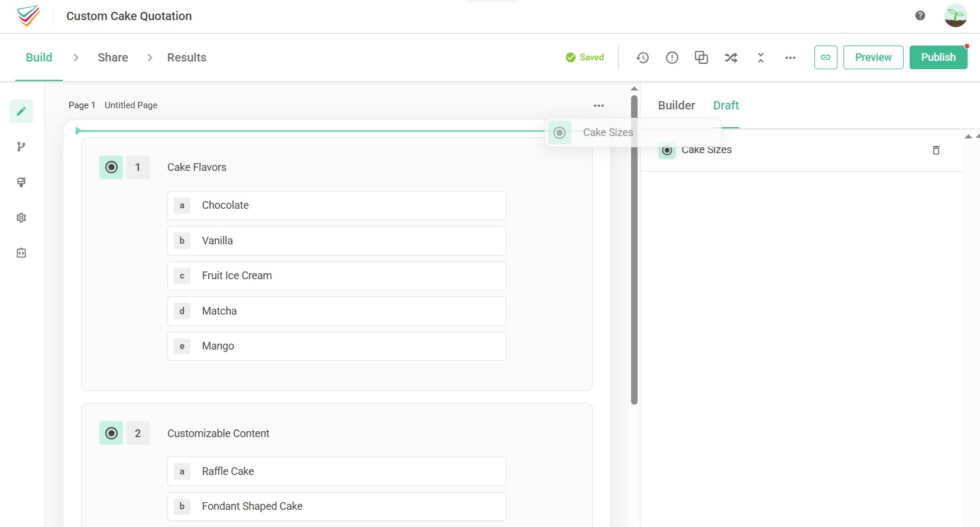Open the Page 1 three-dot options menu
This screenshot has height=527, width=980.
pos(599,105)
